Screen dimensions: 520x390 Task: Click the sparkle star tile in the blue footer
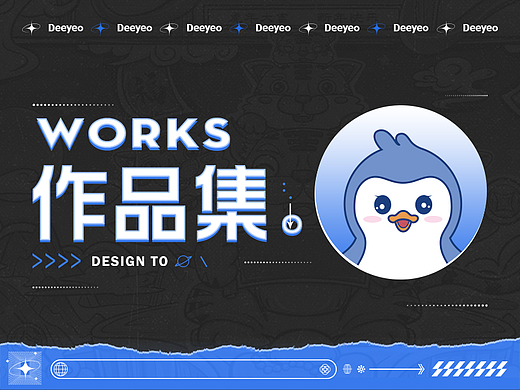[x=25, y=368]
